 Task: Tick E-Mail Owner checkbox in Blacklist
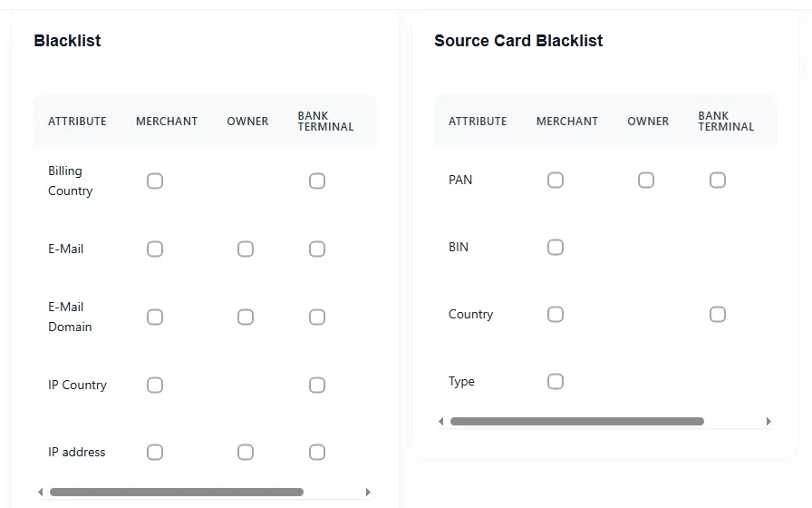coord(246,249)
